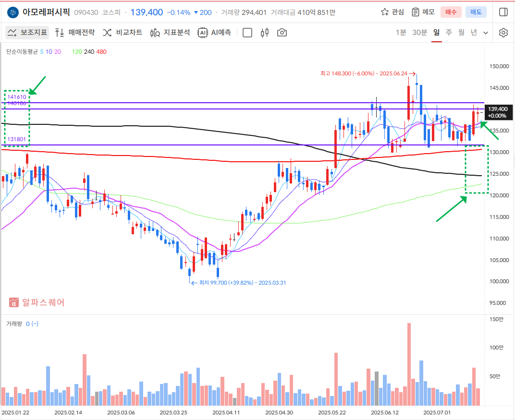
Task: Click the 95,000 price axis label
Action: (498, 303)
